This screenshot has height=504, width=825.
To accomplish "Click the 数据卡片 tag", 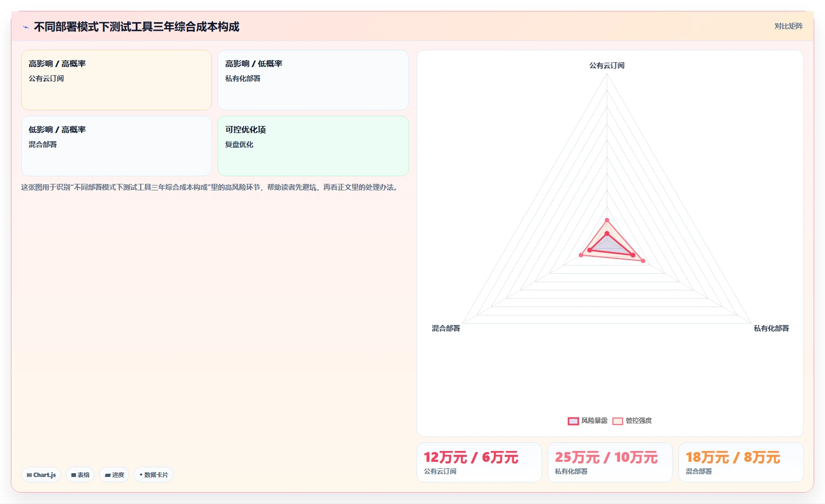I will tap(154, 475).
